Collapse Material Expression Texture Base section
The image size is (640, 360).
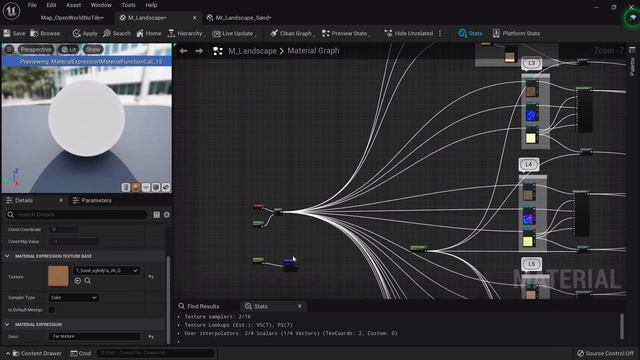coord(7,256)
